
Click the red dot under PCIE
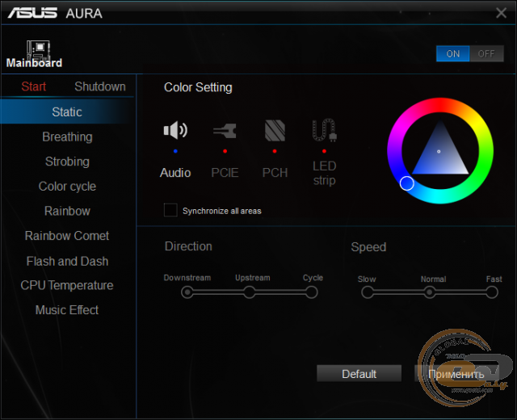(x=225, y=151)
